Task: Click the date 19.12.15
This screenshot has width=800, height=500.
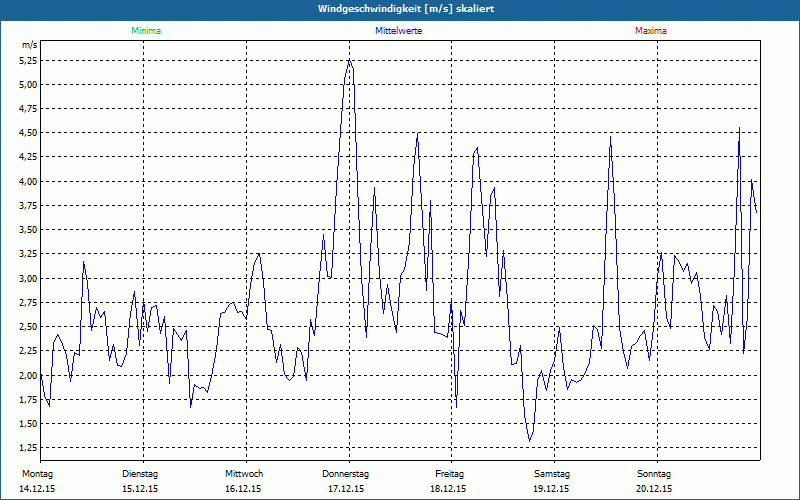Action: [551, 489]
